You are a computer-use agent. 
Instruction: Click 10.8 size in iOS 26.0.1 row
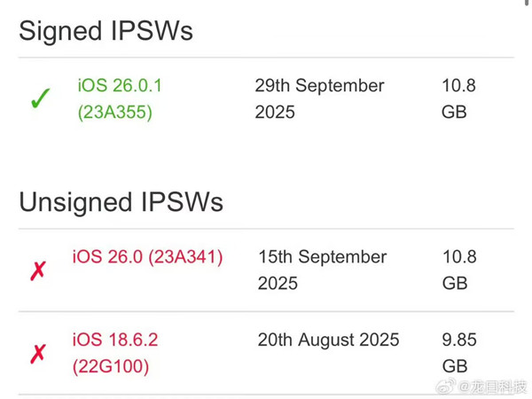click(458, 86)
